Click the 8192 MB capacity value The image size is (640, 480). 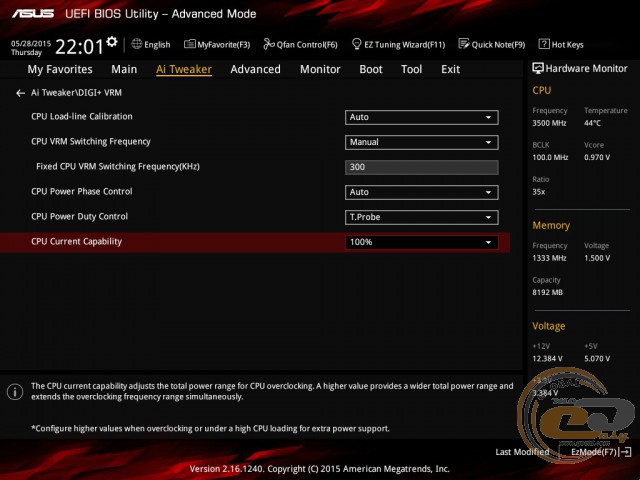pyautogui.click(x=547, y=293)
